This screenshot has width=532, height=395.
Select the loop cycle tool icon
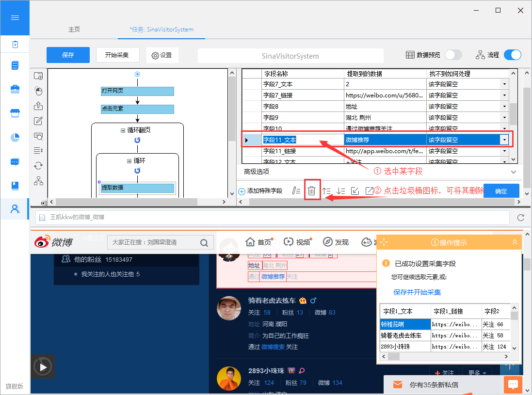[x=38, y=165]
